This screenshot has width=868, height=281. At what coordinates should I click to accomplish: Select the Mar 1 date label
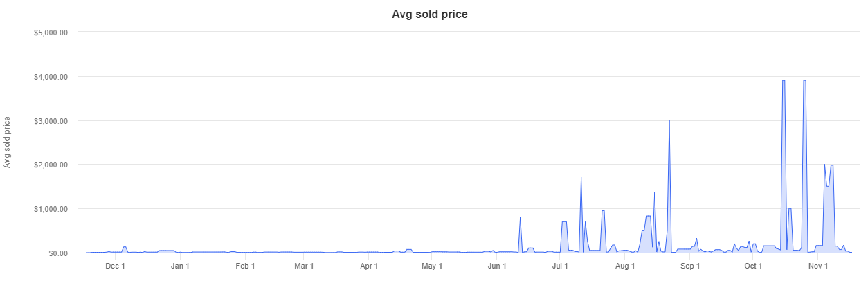304,266
